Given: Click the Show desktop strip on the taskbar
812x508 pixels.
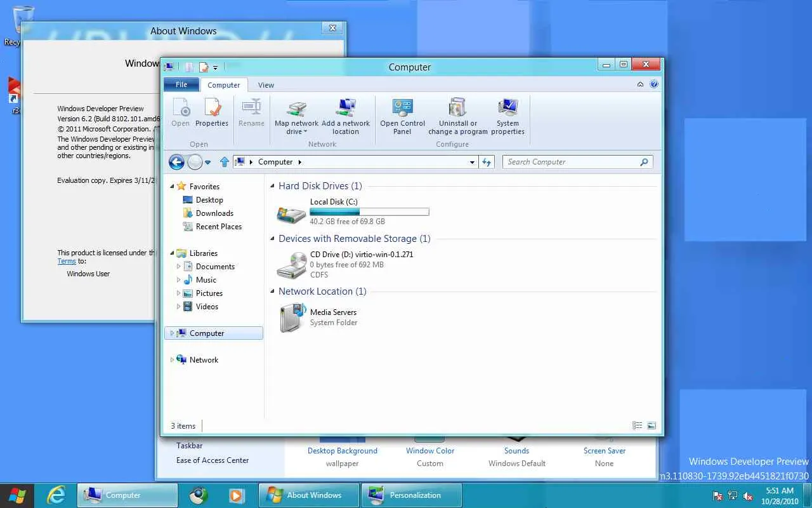Looking at the screenshot, I should 808,496.
